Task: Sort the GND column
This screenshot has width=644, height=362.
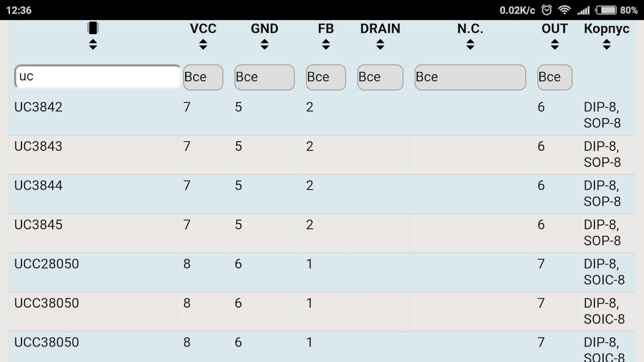Action: (x=264, y=44)
